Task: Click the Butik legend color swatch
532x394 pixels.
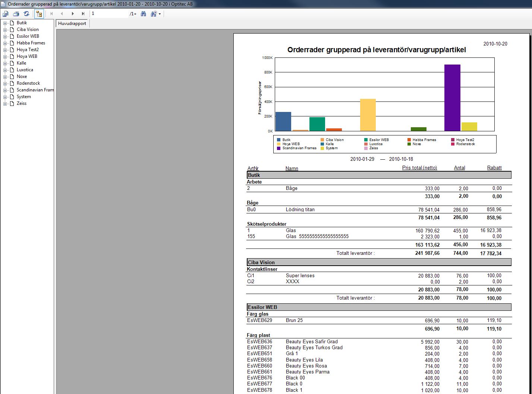Action: [278, 140]
